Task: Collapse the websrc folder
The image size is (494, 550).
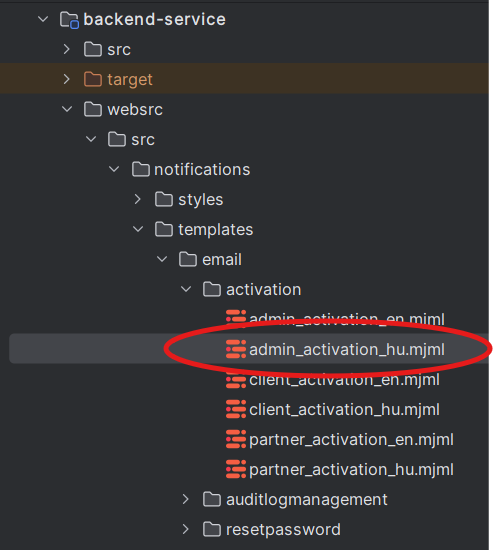Action: [x=67, y=109]
